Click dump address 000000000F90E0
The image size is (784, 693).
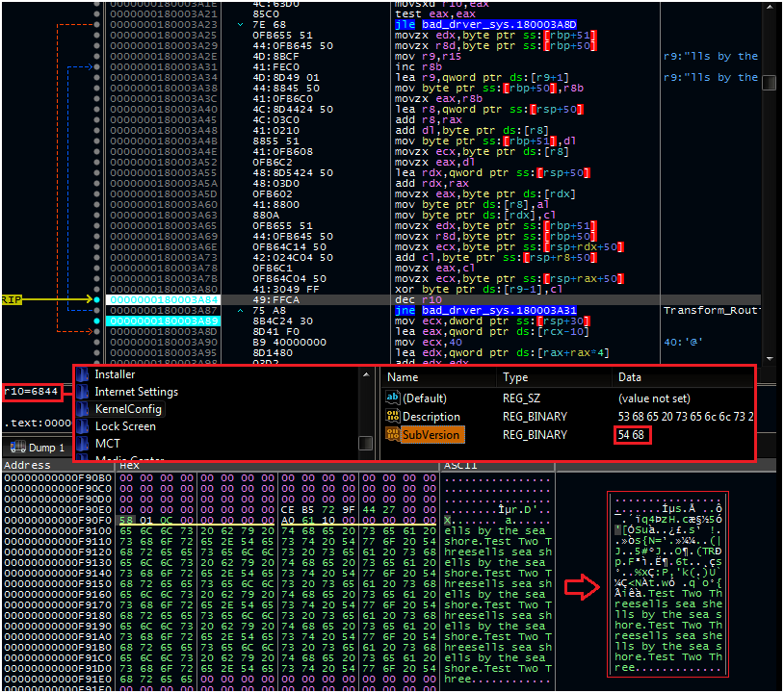58,509
